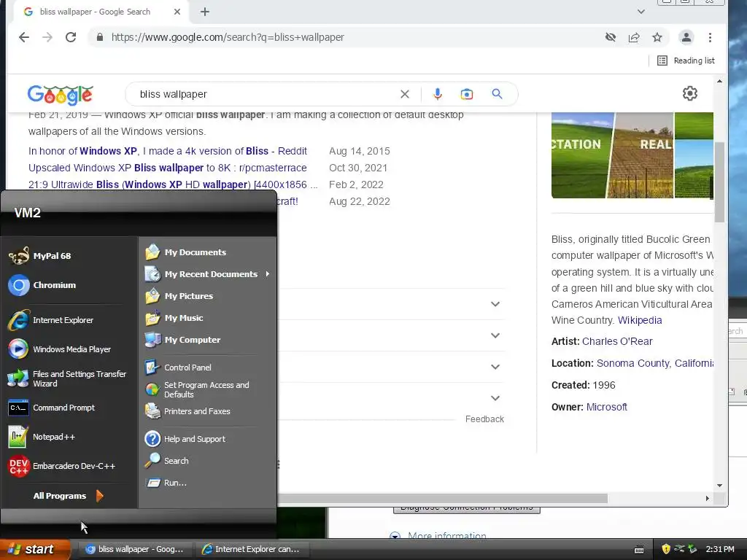Screen dimensions: 747x560
Task: Click the magnifier search button
Action: pyautogui.click(x=497, y=94)
